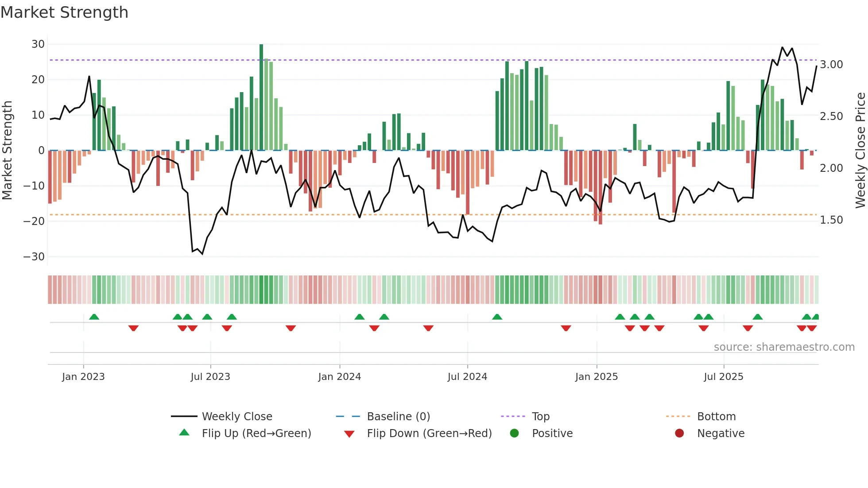Click the green Flip Up triangle legend icon
868x488 pixels.
[184, 433]
